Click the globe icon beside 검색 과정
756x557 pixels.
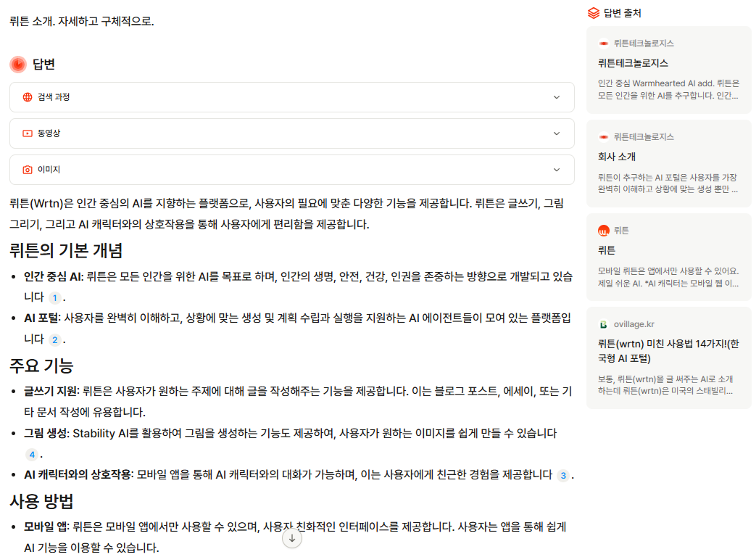pyautogui.click(x=28, y=97)
